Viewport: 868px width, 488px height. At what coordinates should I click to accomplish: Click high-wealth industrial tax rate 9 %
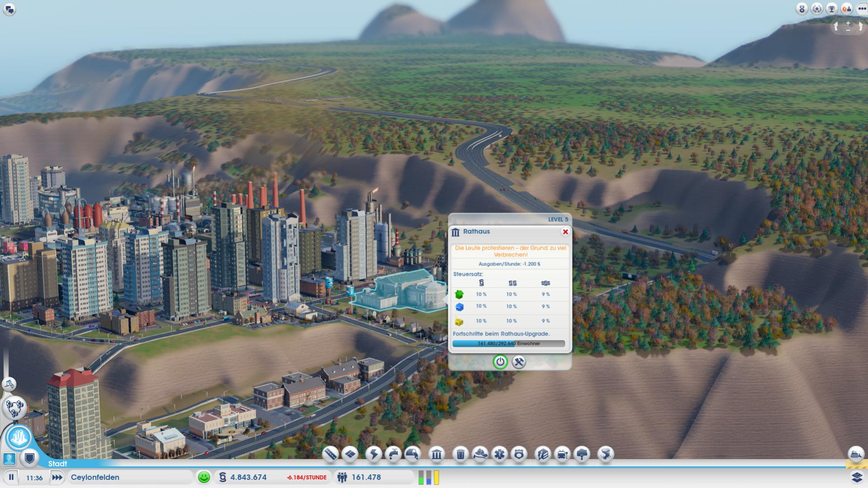click(x=546, y=321)
